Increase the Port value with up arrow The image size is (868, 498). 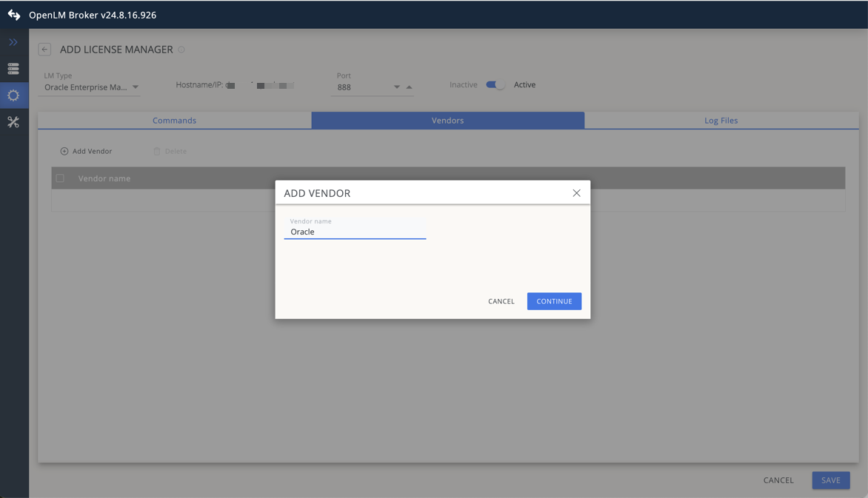[409, 87]
